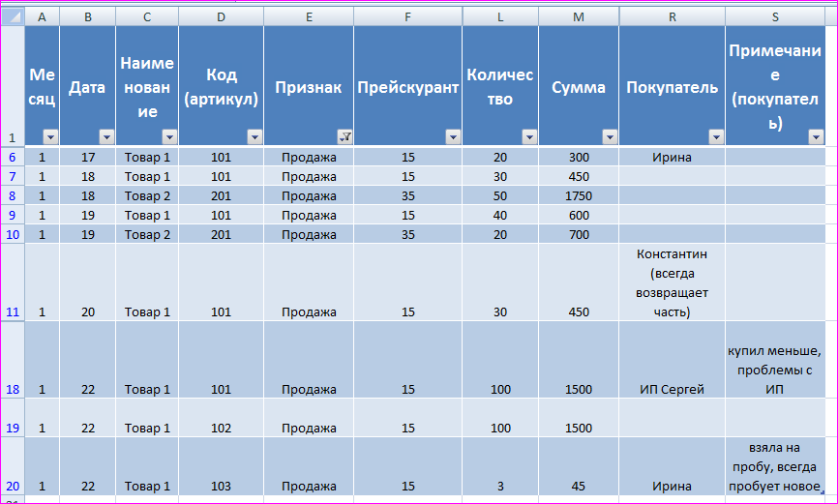Screen dimensions: 838x504
Task: Click the 'купил меньше, проблемы с ИП' note
Action: point(775,360)
